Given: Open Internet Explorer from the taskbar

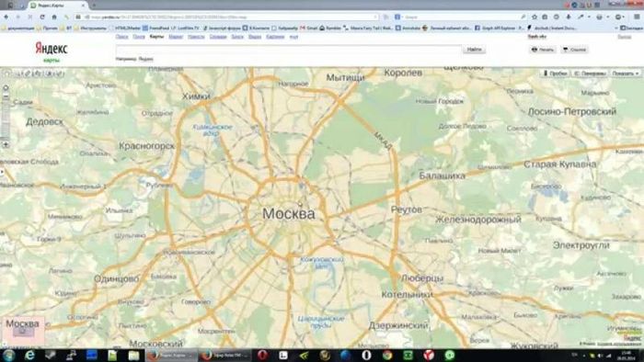Looking at the screenshot, I should coord(29,355).
